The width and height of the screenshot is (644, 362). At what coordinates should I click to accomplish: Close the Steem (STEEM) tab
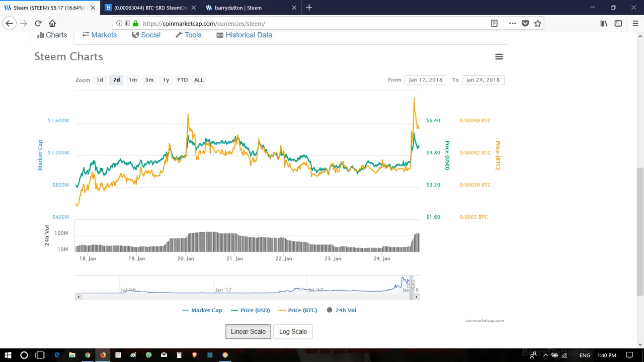93,8
